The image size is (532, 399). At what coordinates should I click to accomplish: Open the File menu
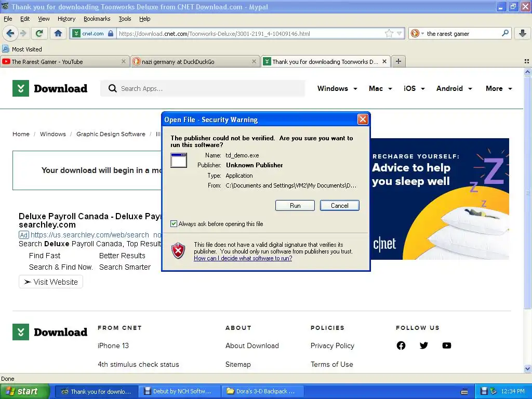(8, 19)
